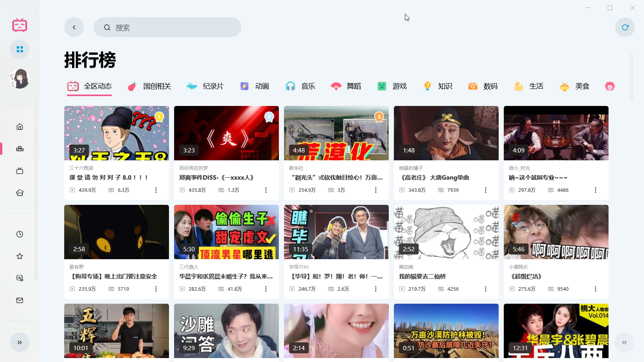The height and width of the screenshot is (362, 644).
Task: Open the 10:01 cooking video thumbnail
Action: (x=117, y=331)
